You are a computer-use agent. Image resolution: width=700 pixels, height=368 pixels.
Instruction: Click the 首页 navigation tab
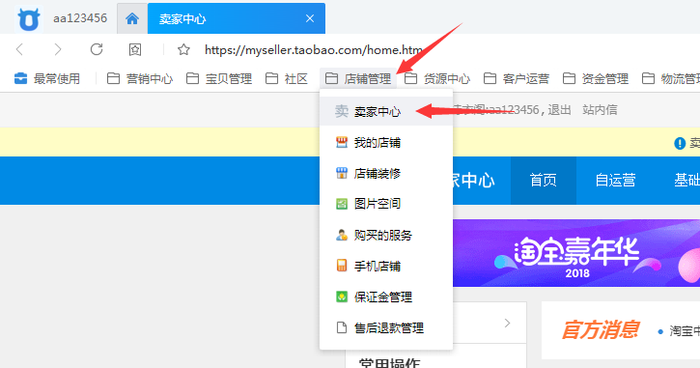click(x=543, y=180)
